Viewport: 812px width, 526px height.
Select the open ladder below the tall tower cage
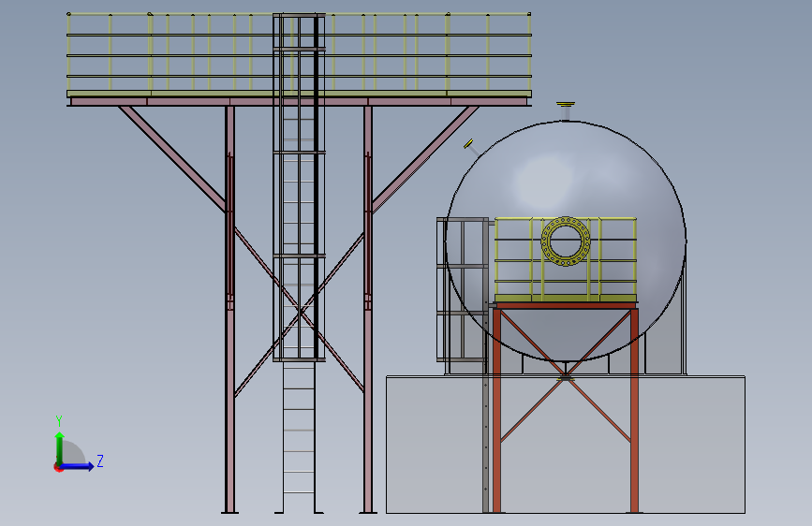tap(299, 437)
